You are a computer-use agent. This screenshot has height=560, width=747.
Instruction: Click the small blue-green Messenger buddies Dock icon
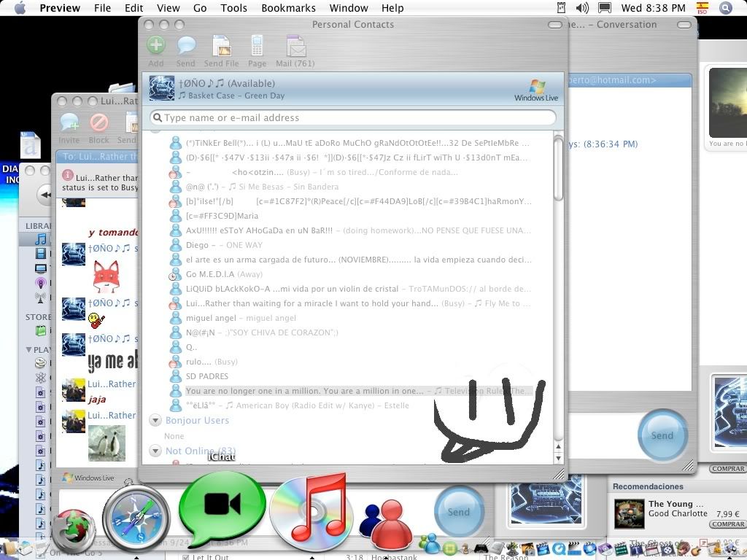coord(430,544)
